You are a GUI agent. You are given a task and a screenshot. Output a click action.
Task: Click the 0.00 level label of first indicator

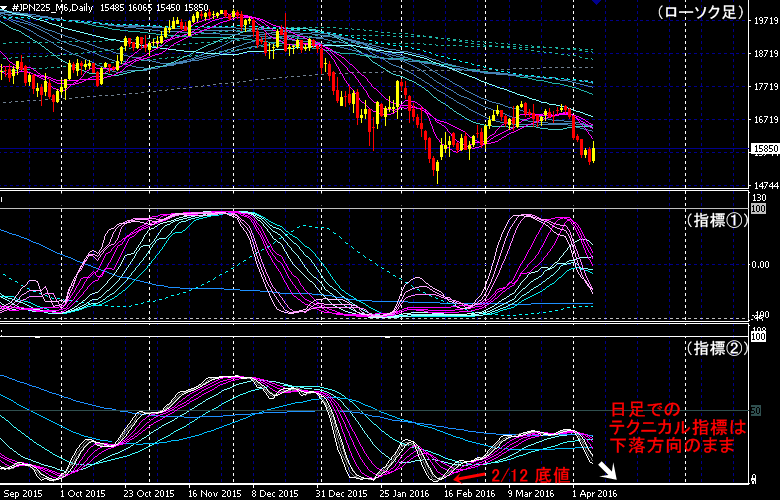[x=761, y=265]
